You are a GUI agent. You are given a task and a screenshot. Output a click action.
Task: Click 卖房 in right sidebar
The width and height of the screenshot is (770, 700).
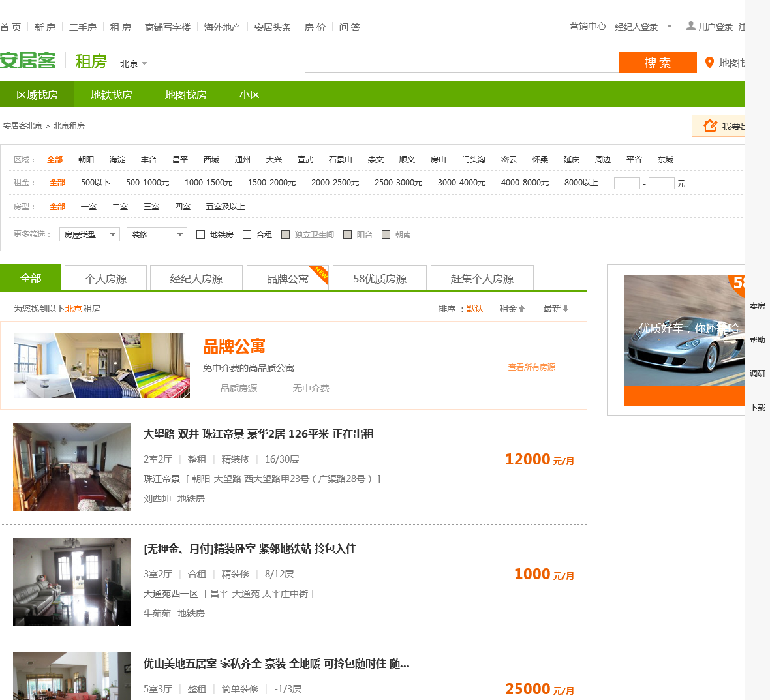click(758, 306)
